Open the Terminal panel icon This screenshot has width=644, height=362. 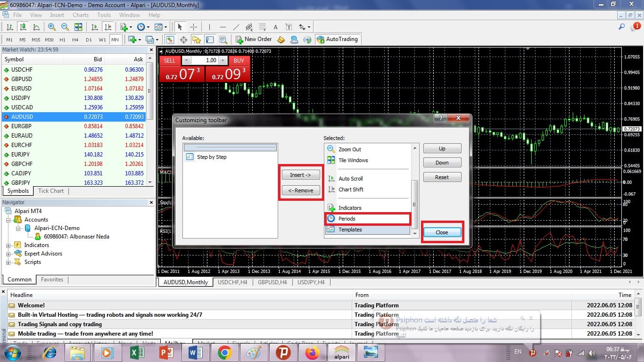click(210, 40)
